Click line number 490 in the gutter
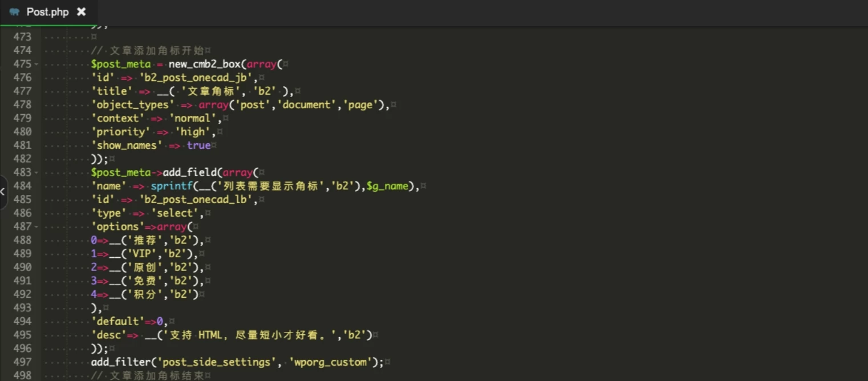This screenshot has width=868, height=381. [x=22, y=267]
